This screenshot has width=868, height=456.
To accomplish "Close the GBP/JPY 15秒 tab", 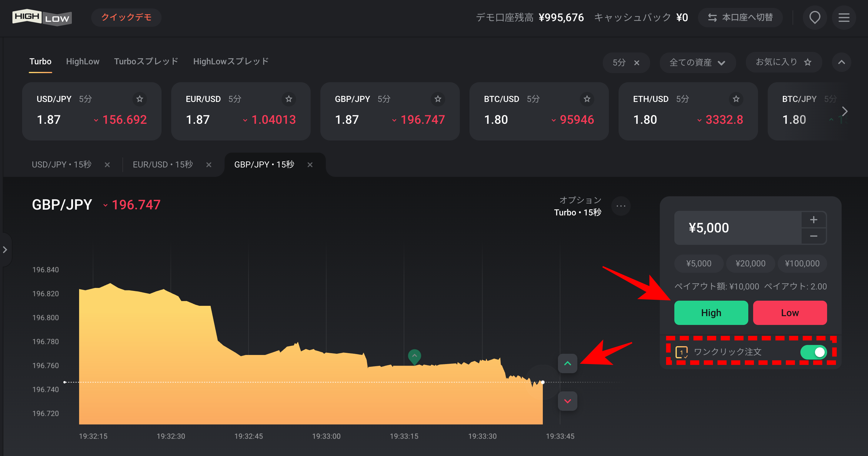I will click(x=310, y=165).
